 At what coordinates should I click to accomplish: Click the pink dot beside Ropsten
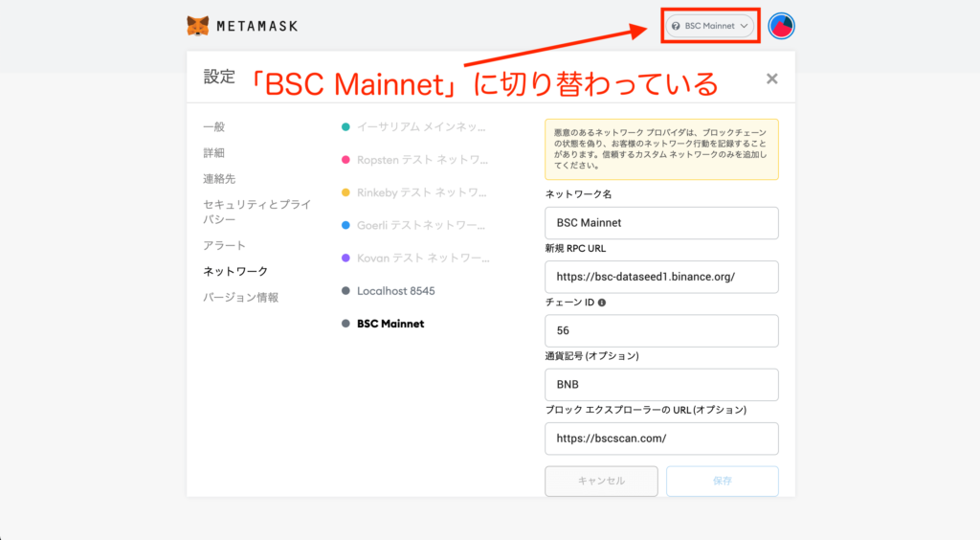345,160
